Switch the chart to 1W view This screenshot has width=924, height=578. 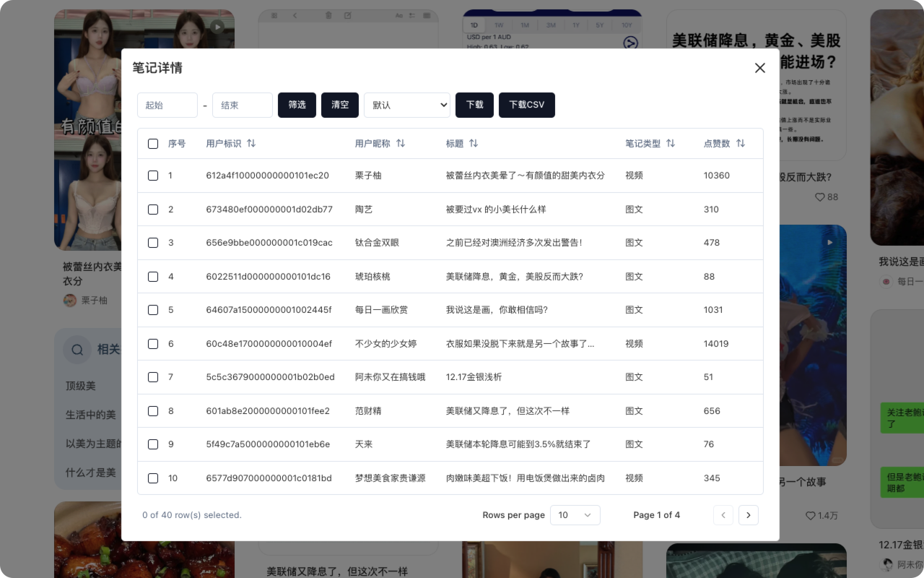point(499,25)
